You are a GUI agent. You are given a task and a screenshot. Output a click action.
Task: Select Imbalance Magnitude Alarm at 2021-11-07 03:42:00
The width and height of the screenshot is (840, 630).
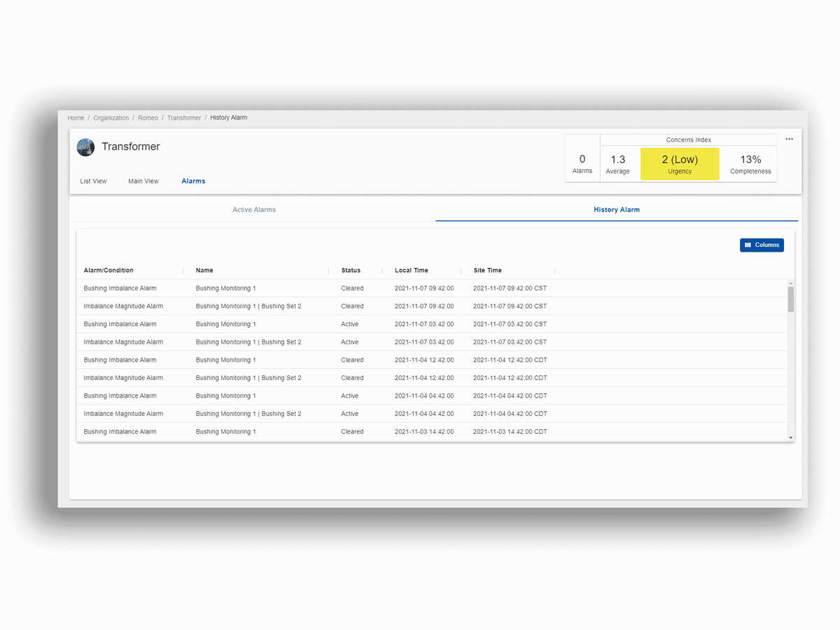(x=432, y=342)
